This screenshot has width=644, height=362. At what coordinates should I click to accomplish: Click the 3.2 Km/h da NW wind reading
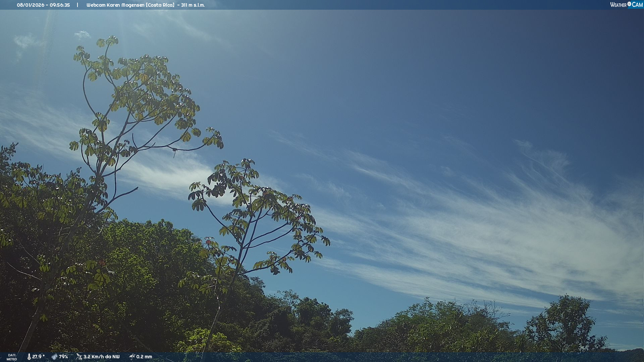(x=101, y=357)
